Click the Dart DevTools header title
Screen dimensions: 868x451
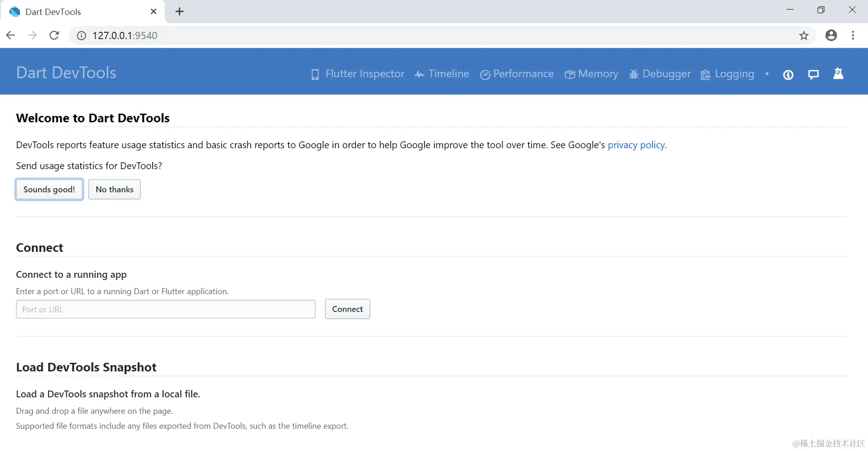pyautogui.click(x=66, y=73)
